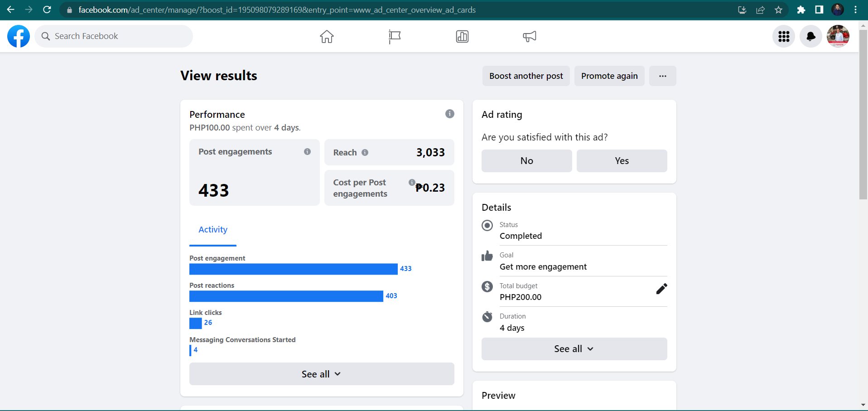Viewport: 868px width, 411px height.
Task: Answer No to ad satisfaction
Action: 526,161
